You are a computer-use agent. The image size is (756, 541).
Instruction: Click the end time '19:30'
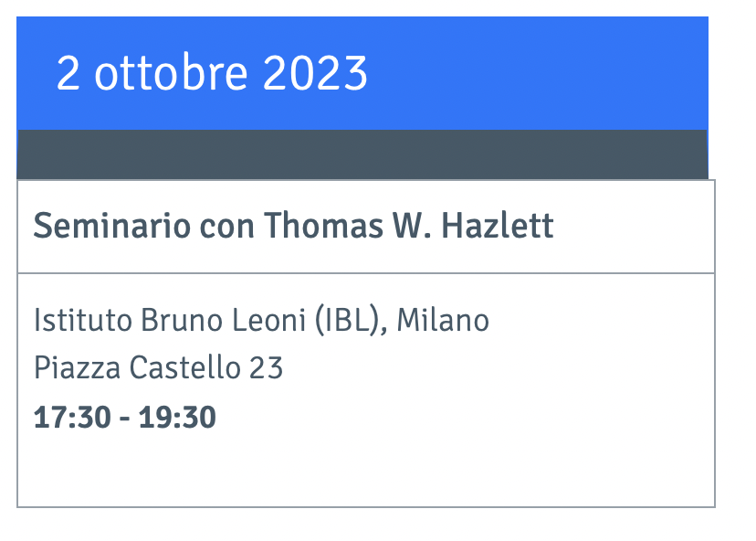tap(177, 418)
